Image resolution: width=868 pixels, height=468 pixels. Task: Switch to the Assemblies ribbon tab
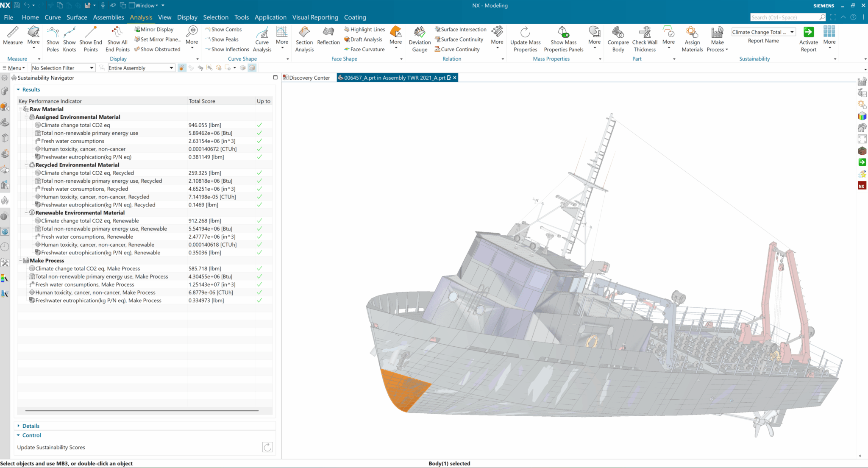click(108, 17)
